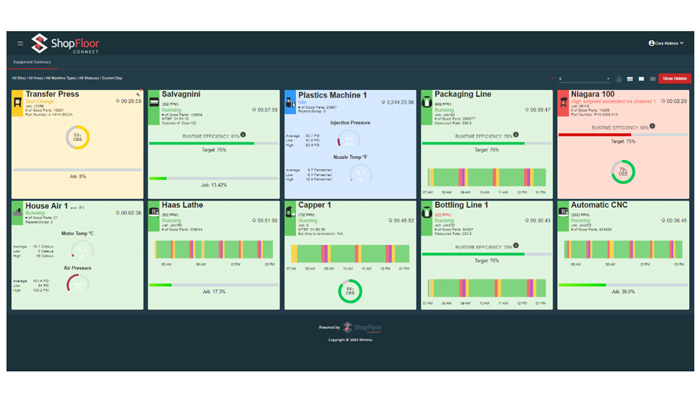The height and width of the screenshot is (400, 700).
Task: Click the Plastics Machine 1 icon
Action: pos(291,102)
